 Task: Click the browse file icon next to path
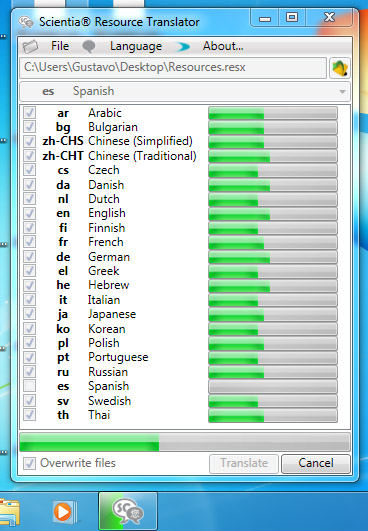click(x=340, y=68)
